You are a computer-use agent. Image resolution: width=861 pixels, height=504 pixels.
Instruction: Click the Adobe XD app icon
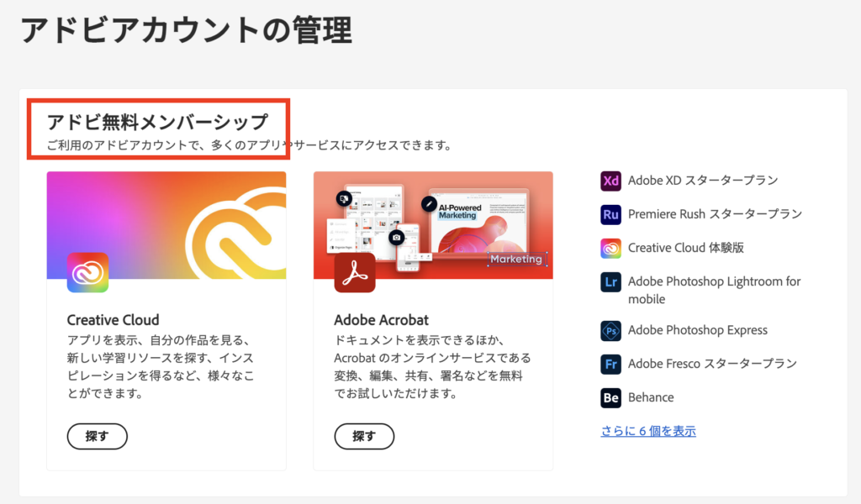pos(610,181)
